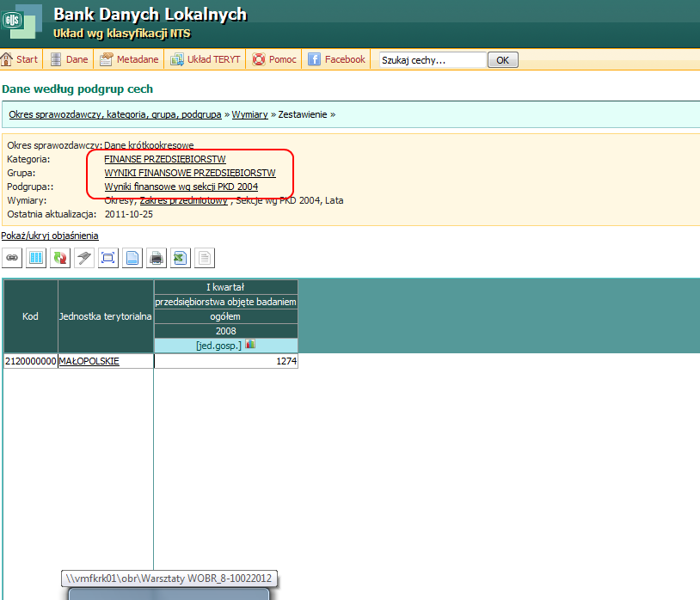Screen dimensions: 700x600
Task: Open the Wymiary breadcrumb link
Action: (249, 114)
